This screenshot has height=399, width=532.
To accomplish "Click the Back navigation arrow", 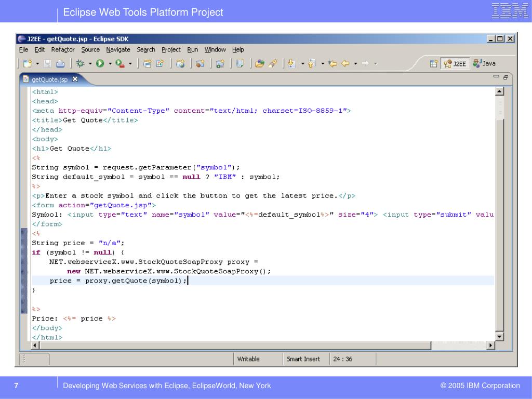I will point(345,63).
